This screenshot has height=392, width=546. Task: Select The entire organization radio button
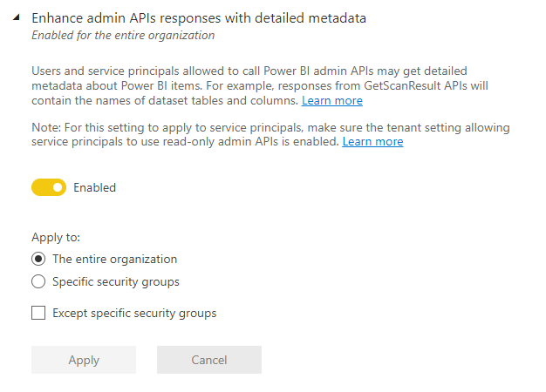pos(38,259)
